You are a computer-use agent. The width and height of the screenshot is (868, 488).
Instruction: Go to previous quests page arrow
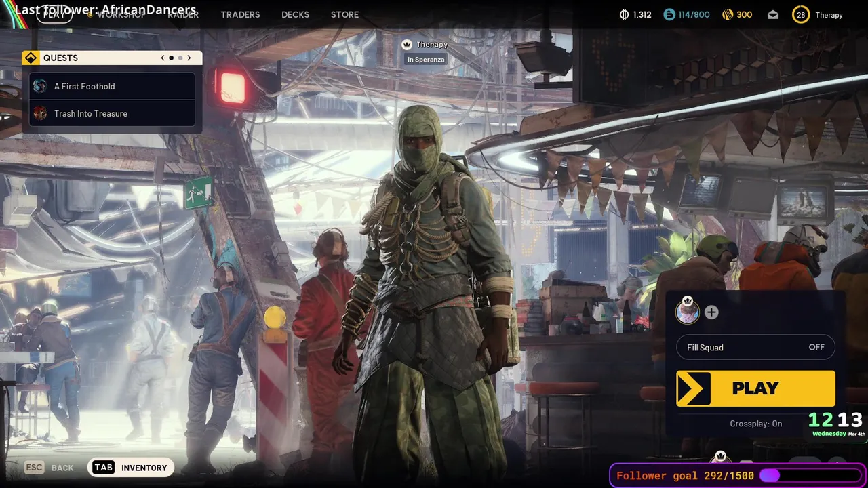[163, 58]
